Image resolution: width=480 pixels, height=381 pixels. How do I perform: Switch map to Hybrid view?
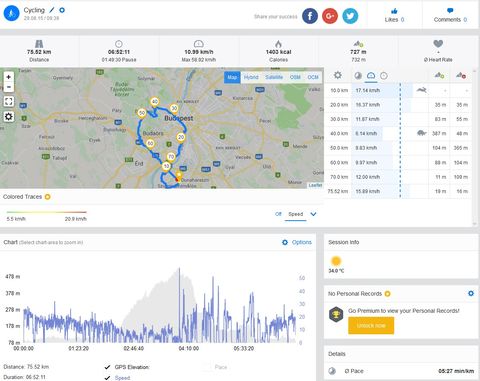pos(251,77)
